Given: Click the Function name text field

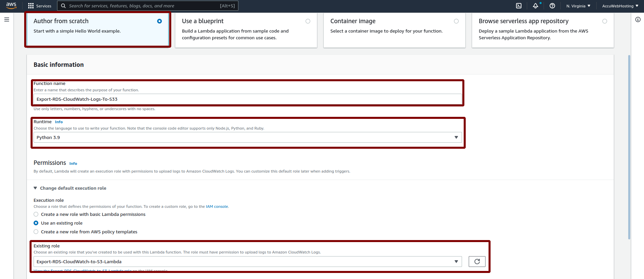Looking at the screenshot, I should point(247,99).
